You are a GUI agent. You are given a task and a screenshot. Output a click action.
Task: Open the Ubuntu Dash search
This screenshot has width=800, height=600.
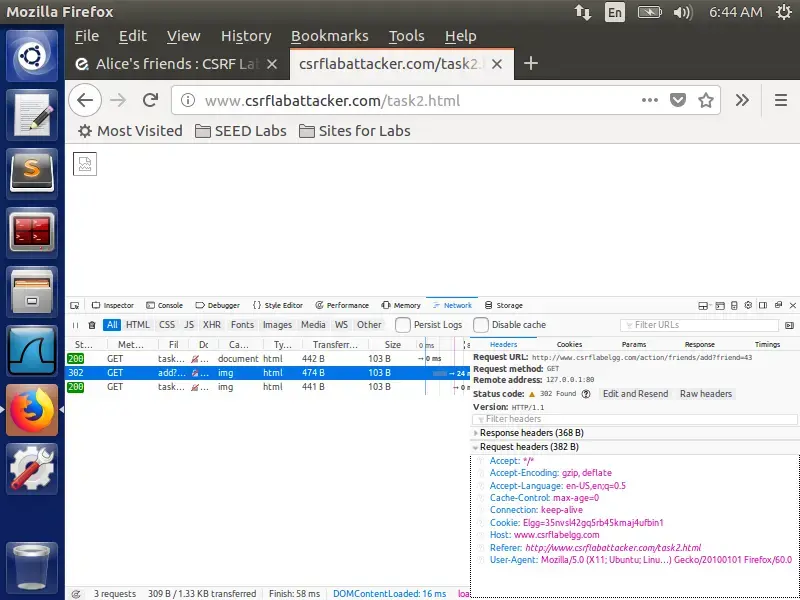[x=32, y=56]
